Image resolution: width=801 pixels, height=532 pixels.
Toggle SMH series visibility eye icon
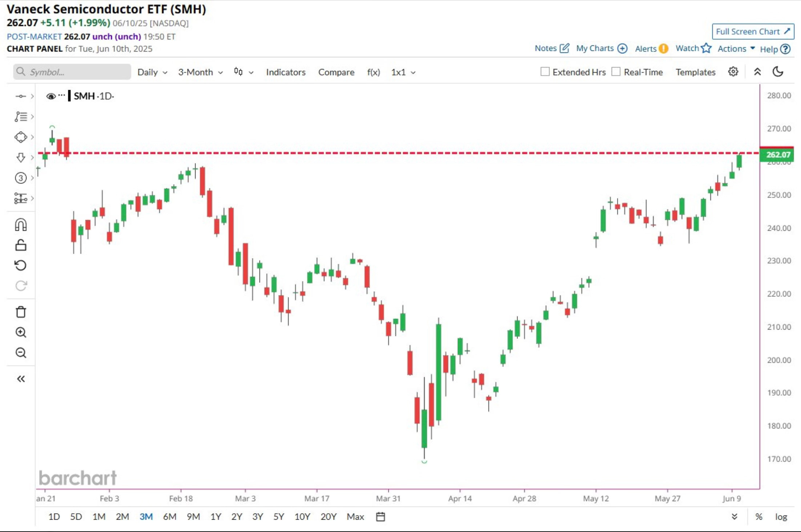[51, 96]
